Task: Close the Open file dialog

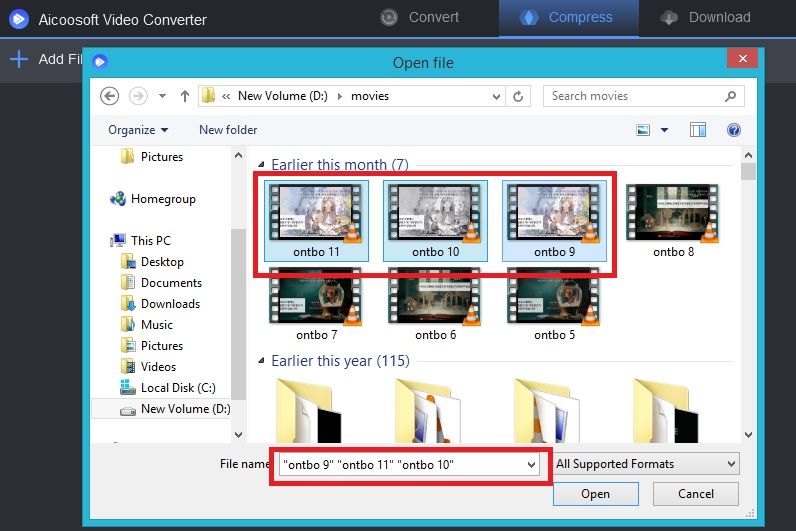Action: coord(742,58)
